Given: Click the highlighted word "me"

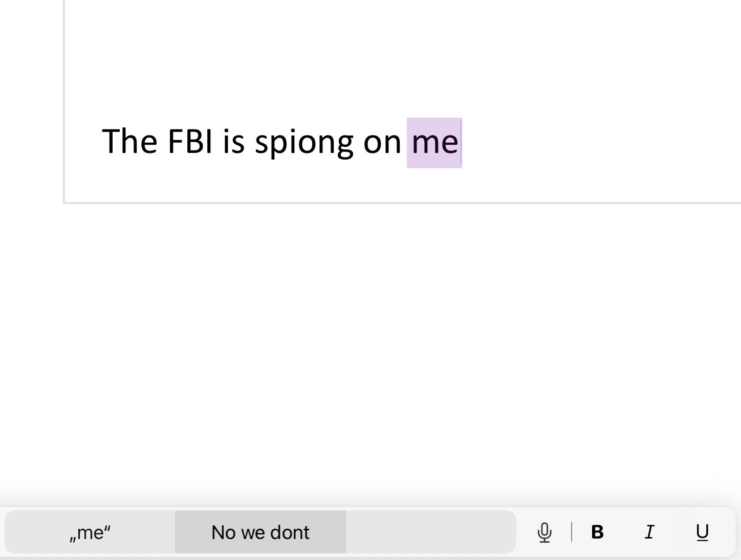Looking at the screenshot, I should (x=434, y=142).
